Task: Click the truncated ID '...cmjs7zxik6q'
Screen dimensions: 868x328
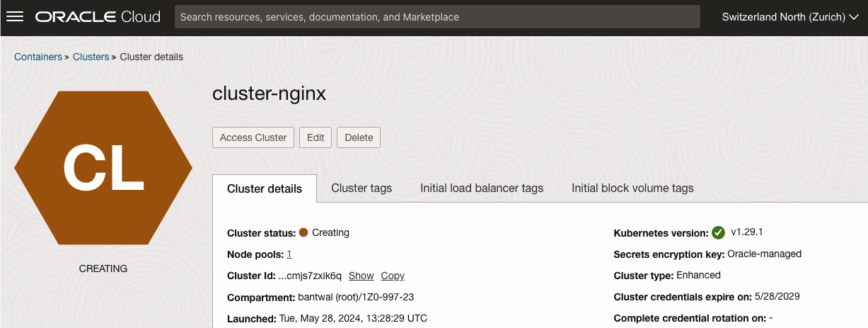Action: (x=311, y=276)
